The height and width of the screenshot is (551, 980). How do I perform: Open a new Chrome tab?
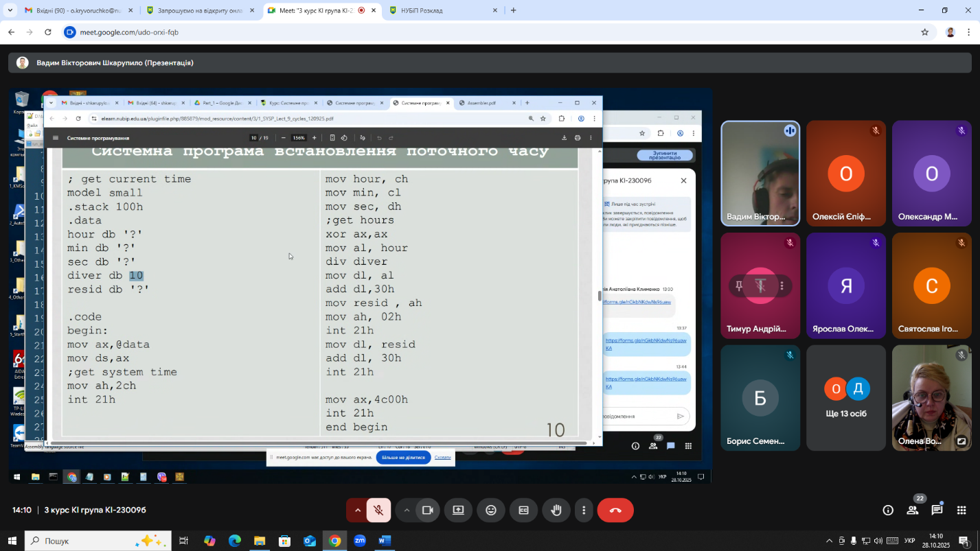pos(513,10)
